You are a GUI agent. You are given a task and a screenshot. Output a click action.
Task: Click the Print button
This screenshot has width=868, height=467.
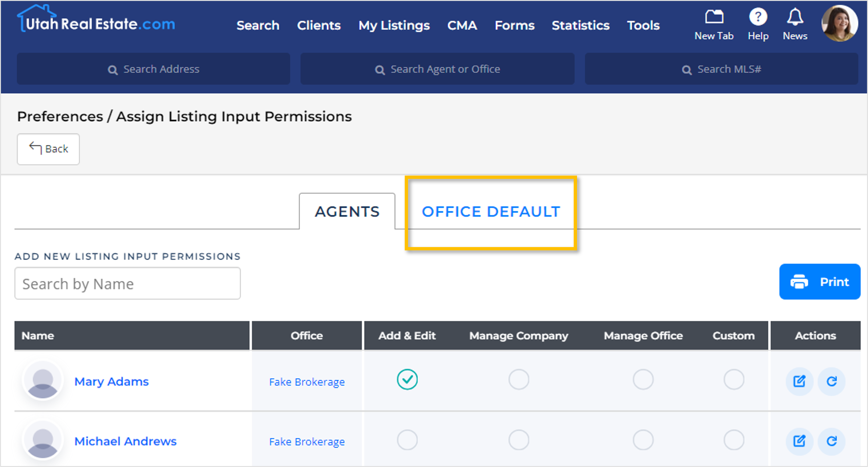click(x=819, y=282)
